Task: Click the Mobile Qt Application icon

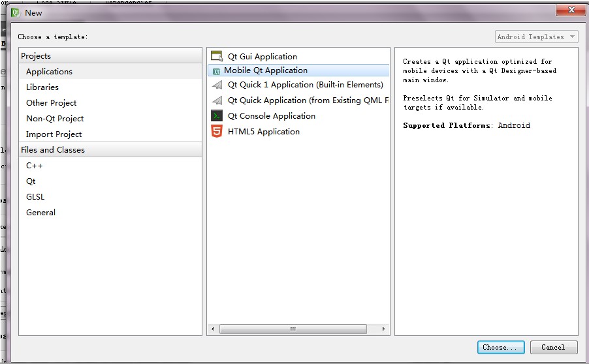Action: pos(216,71)
